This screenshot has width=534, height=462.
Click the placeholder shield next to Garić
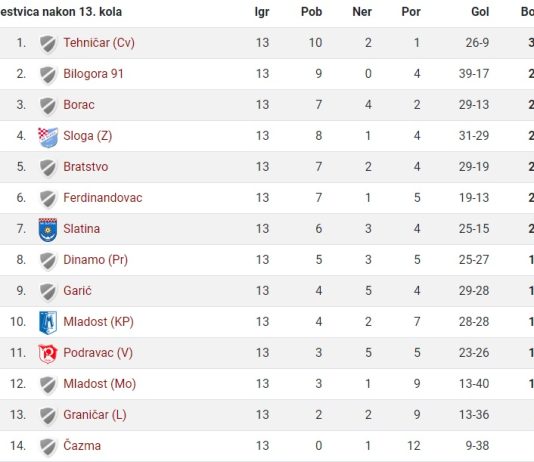tap(48, 291)
